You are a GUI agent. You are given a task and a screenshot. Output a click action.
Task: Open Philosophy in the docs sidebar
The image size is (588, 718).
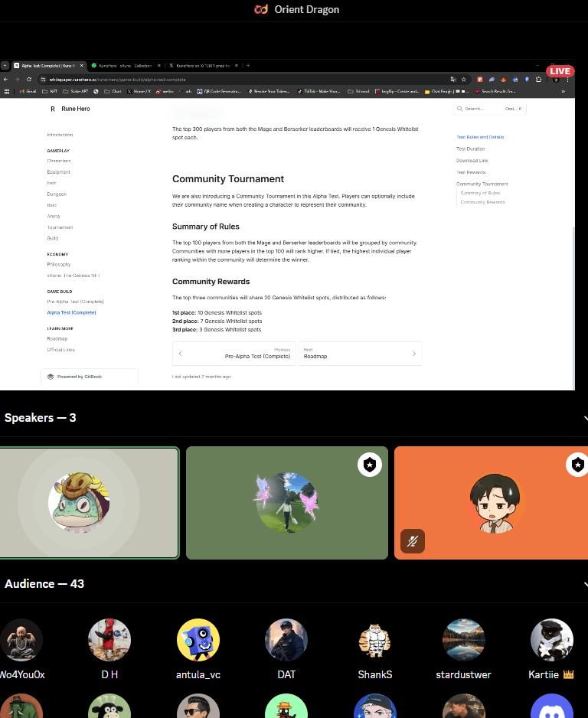pyautogui.click(x=59, y=264)
